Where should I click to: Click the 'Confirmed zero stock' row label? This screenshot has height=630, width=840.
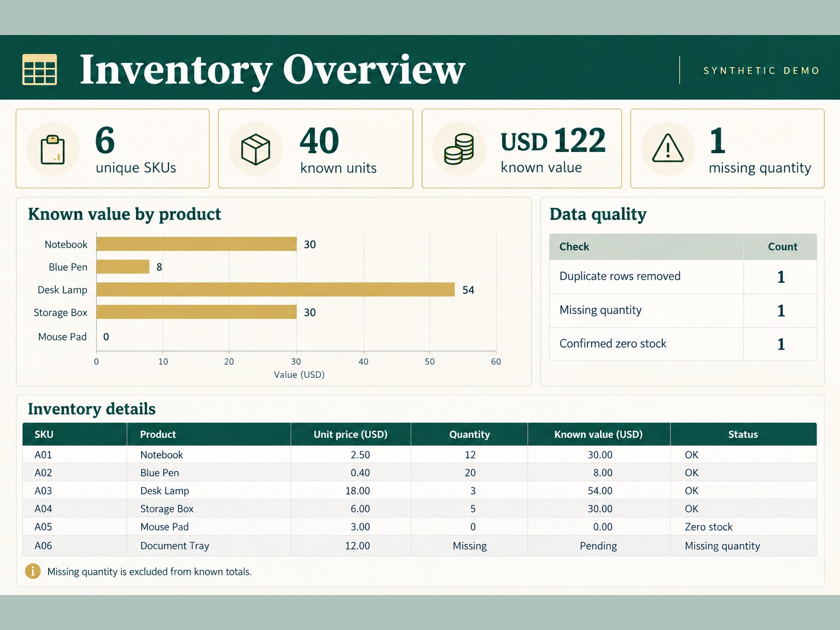coord(612,343)
